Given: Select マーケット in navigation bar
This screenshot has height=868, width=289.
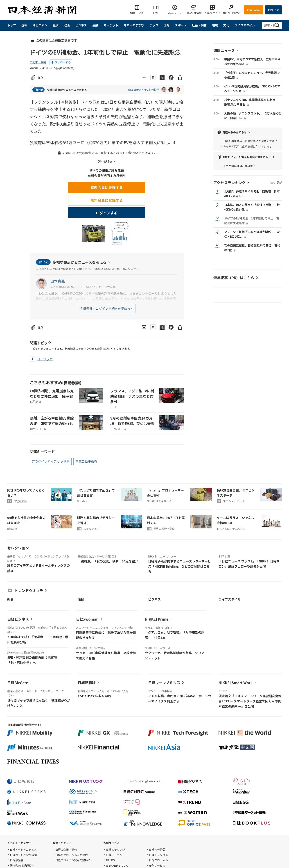Looking at the screenshot, I should [x=111, y=25].
